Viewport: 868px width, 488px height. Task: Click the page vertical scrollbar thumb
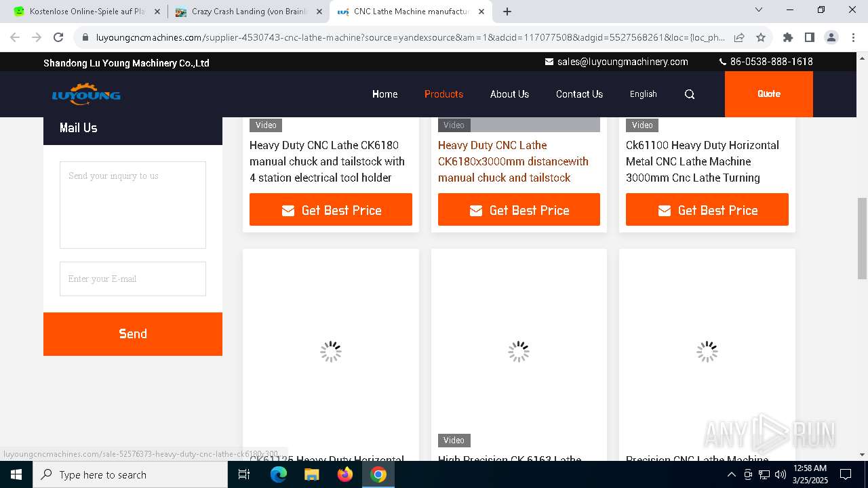[x=862, y=238]
